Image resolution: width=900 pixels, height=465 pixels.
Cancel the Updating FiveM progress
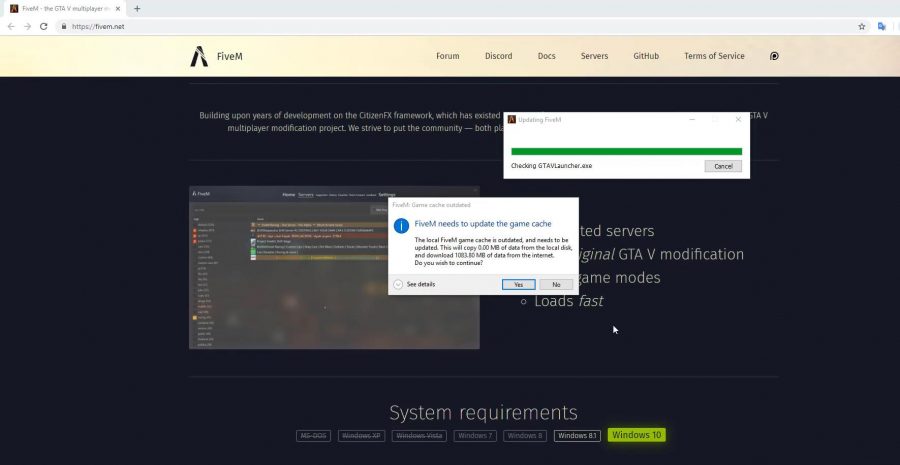point(723,166)
